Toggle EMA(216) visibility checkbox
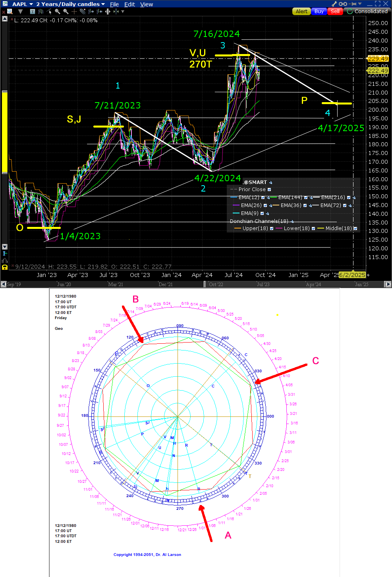392x577 pixels. [349, 197]
